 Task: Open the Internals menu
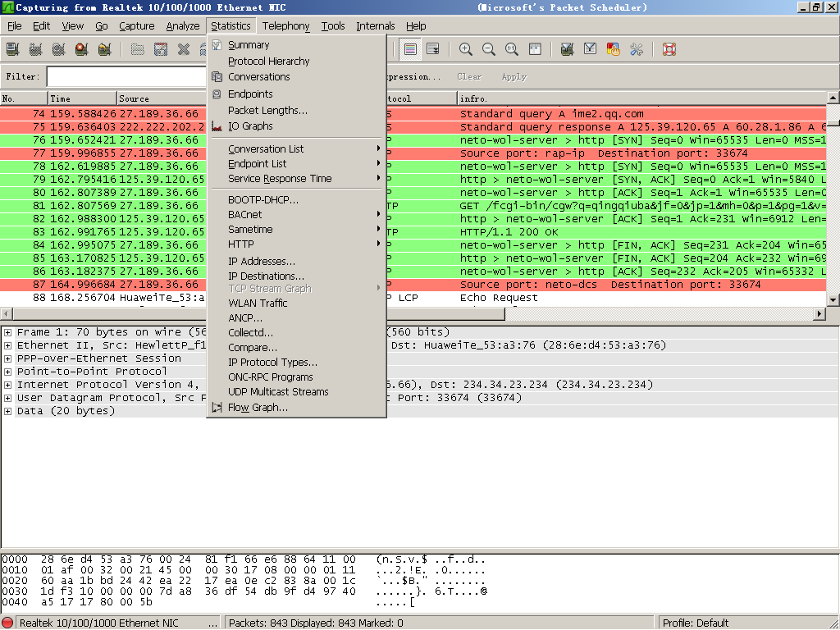click(376, 25)
